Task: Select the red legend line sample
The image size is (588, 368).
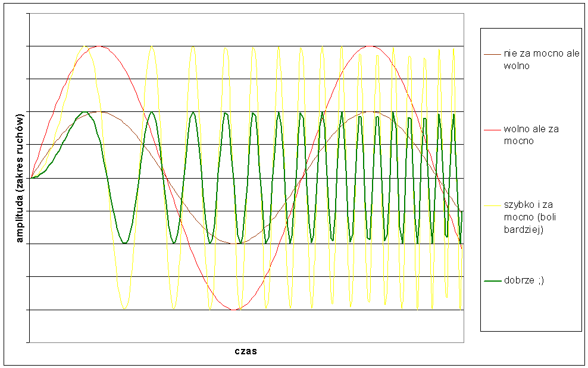Action: pyautogui.click(x=492, y=130)
